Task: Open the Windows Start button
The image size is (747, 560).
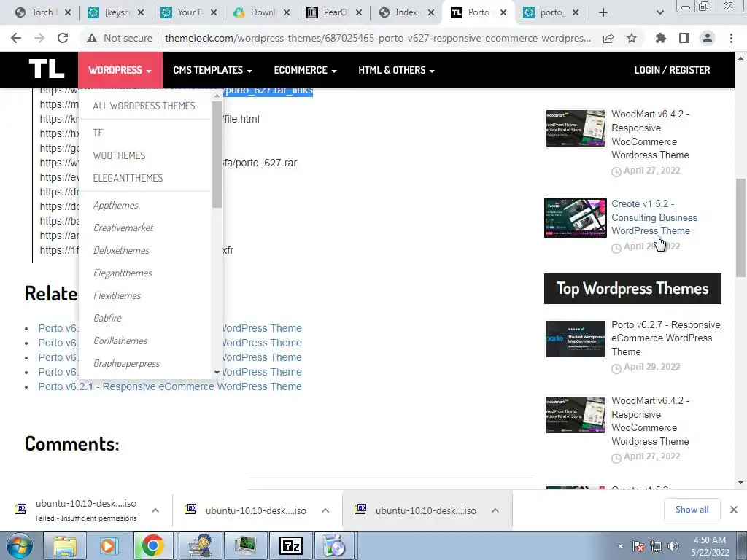Action: click(20, 545)
